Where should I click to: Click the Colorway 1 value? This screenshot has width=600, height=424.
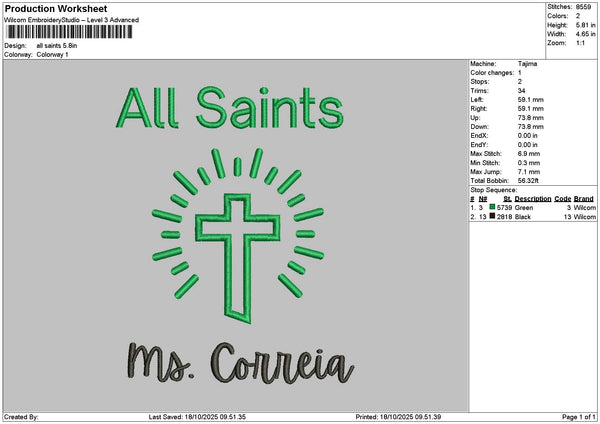click(52, 54)
